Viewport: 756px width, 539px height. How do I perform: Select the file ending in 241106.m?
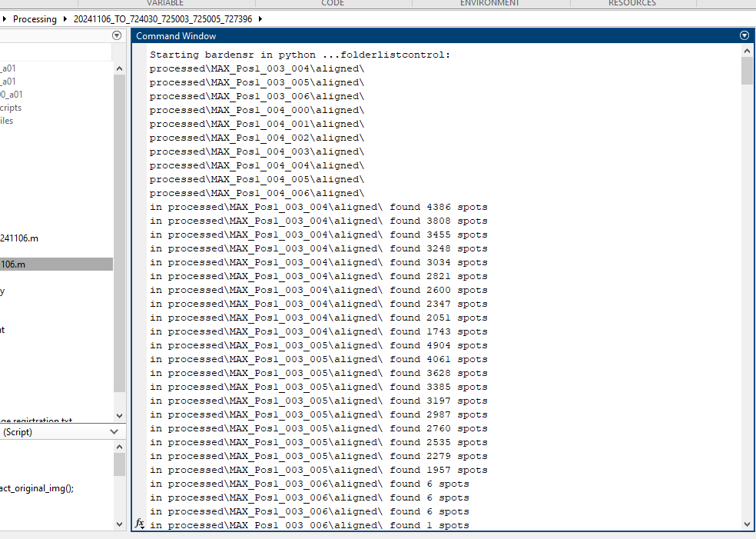(19, 238)
